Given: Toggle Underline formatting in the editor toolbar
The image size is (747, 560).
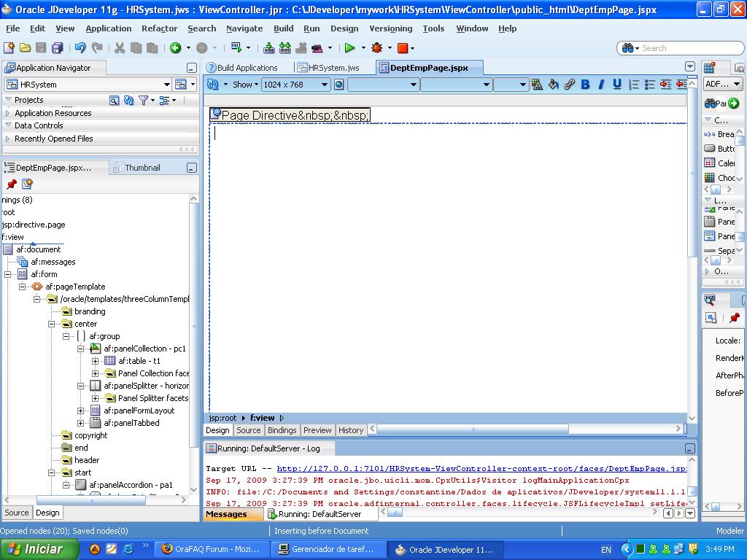Looking at the screenshot, I should [x=617, y=85].
